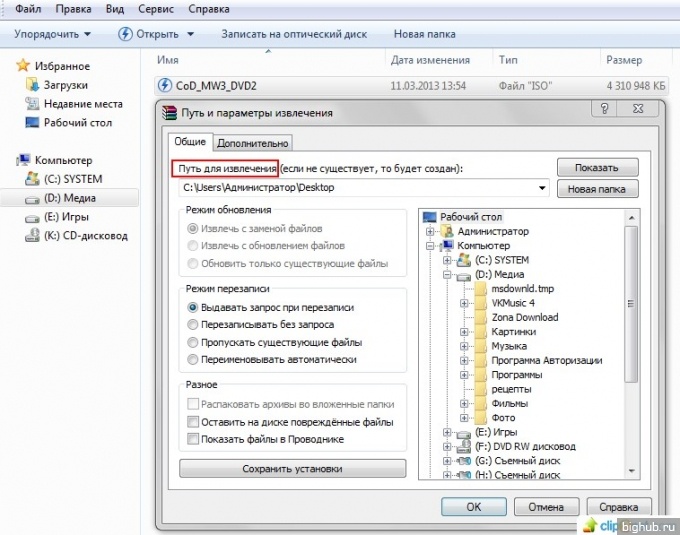
Task: Click the Избранное star icon in sidebar
Action: pos(24,66)
